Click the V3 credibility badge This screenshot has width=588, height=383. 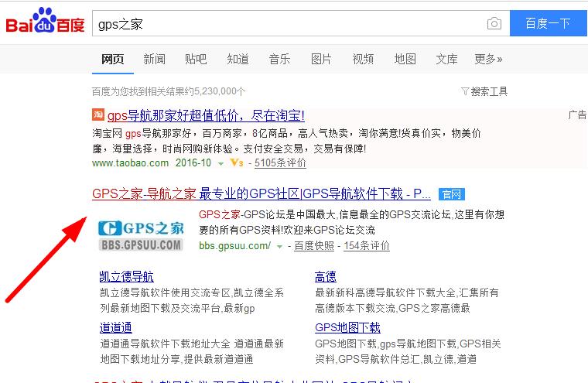tap(237, 163)
